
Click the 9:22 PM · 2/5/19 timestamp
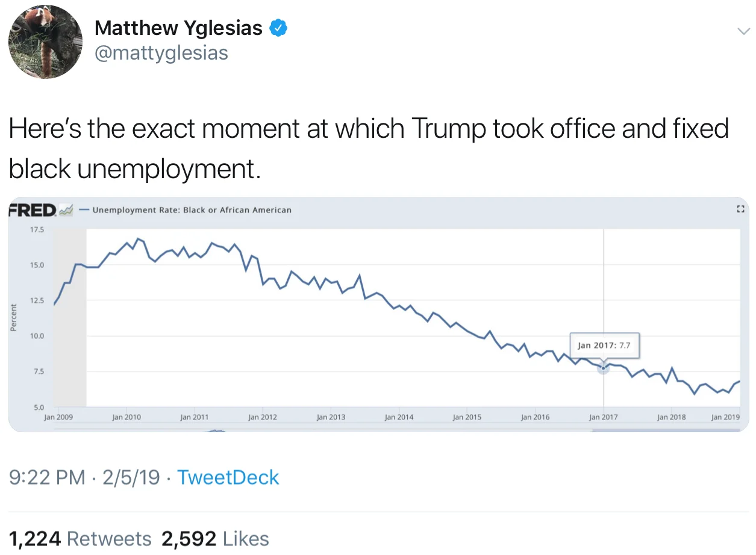[x=84, y=477]
